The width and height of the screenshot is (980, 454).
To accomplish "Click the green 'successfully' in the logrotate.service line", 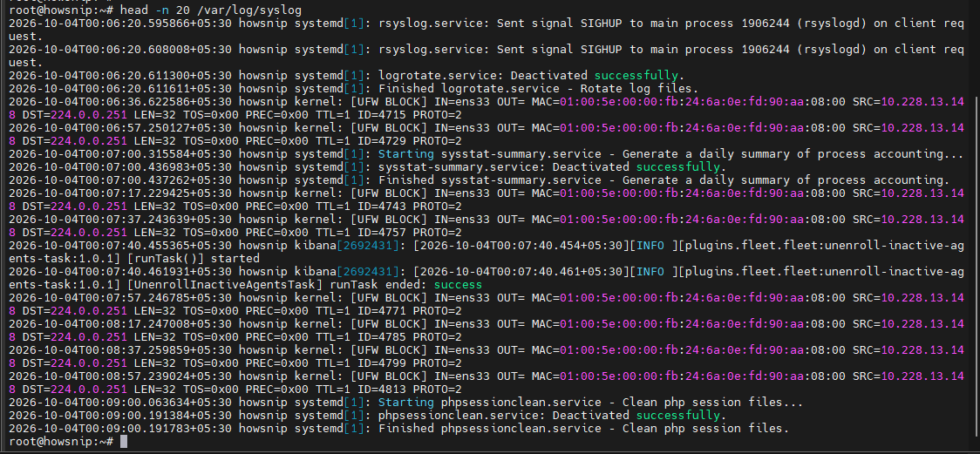I will pyautogui.click(x=636, y=76).
